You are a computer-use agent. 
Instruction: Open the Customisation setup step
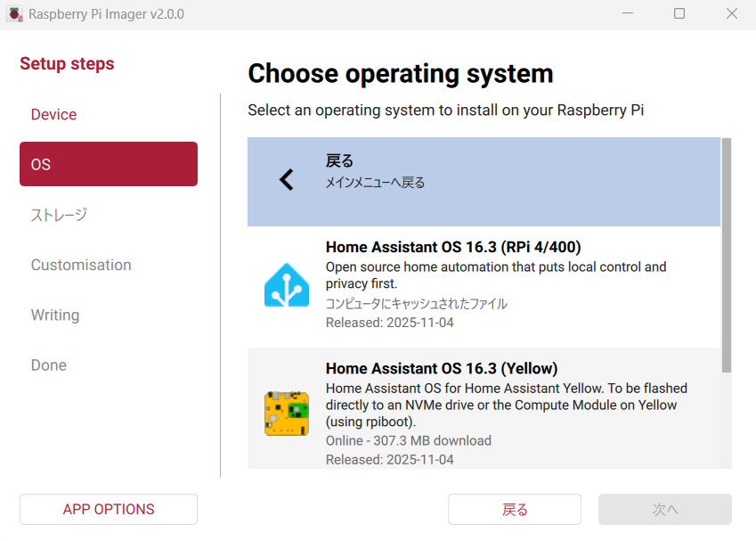tap(81, 265)
